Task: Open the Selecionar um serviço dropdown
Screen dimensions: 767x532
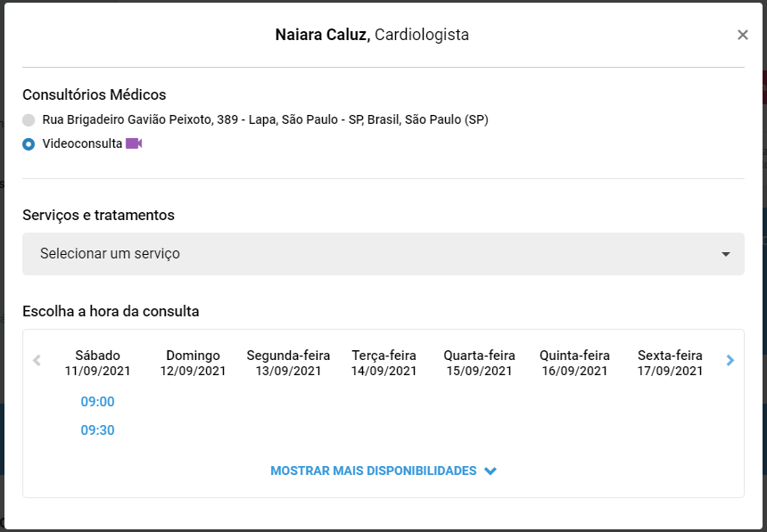Action: tap(383, 254)
